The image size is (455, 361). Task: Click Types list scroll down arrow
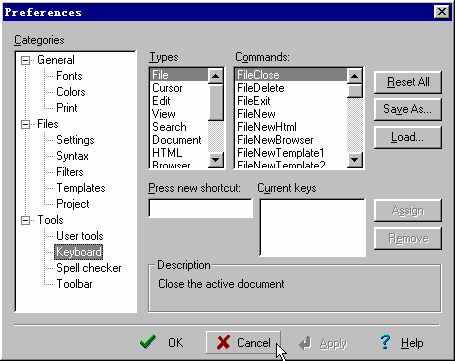pyautogui.click(x=216, y=160)
